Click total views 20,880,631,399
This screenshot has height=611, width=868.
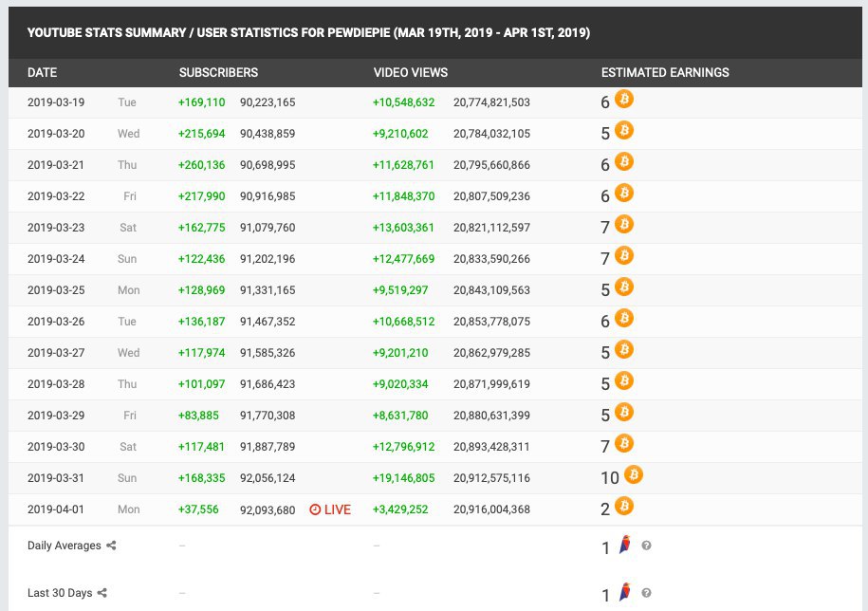[491, 416]
